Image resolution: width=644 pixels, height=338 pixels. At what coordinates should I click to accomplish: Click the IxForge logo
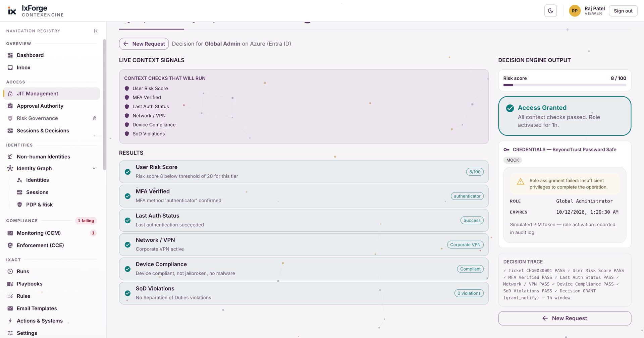[12, 11]
